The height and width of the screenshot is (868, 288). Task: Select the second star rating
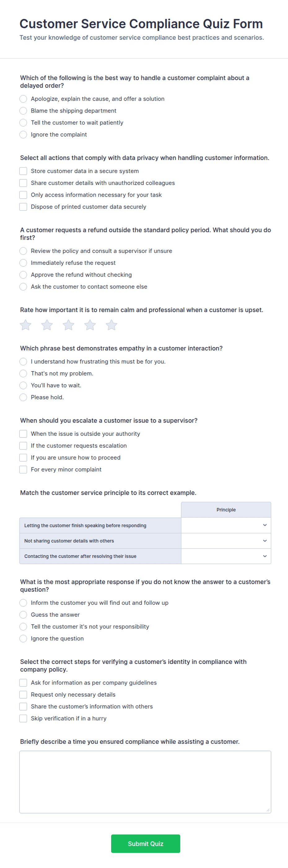[x=47, y=325]
